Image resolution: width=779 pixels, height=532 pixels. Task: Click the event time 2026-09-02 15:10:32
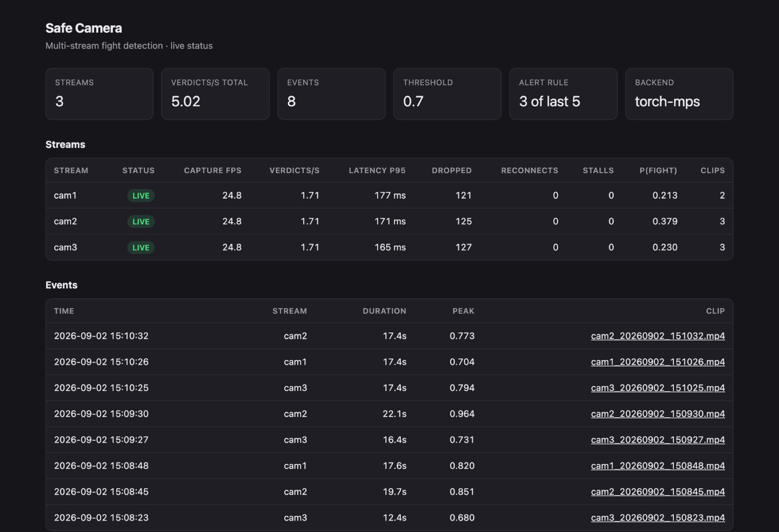pyautogui.click(x=101, y=336)
